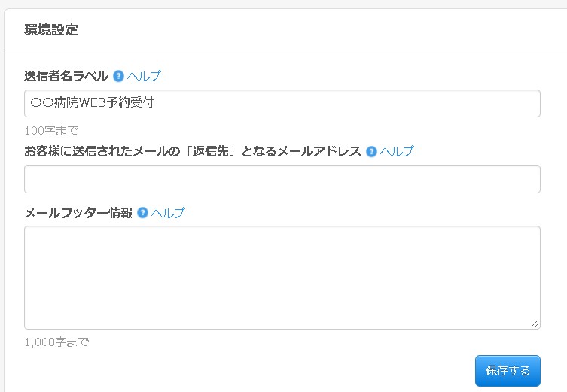
Task: Click help icon beside 送信者名ラベル
Action: (118, 76)
